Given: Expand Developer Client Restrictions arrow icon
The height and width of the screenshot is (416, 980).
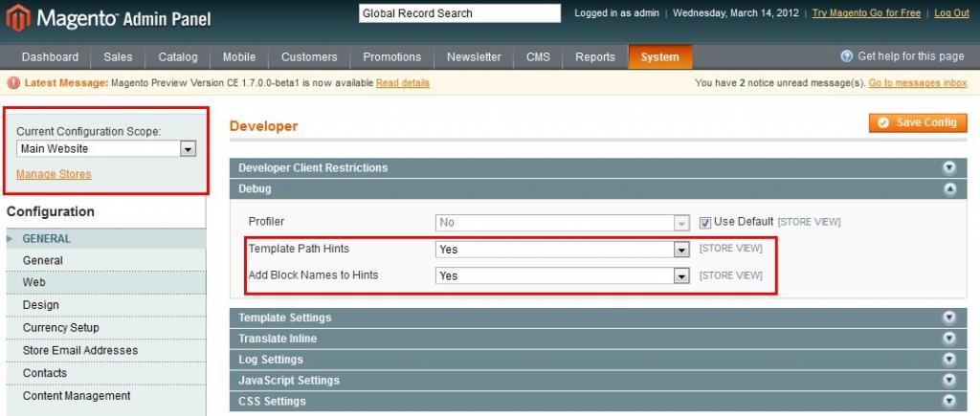Looking at the screenshot, I should coord(949,167).
